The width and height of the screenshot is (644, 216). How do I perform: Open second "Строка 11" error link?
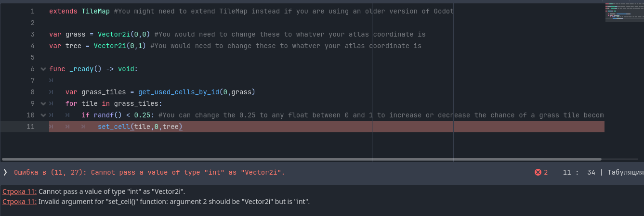coord(19,202)
